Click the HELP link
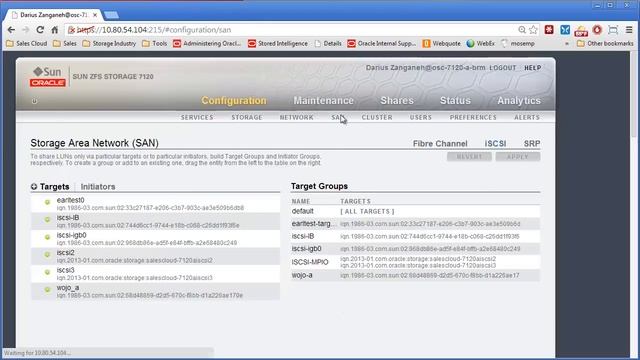The image size is (640, 360). tap(533, 68)
